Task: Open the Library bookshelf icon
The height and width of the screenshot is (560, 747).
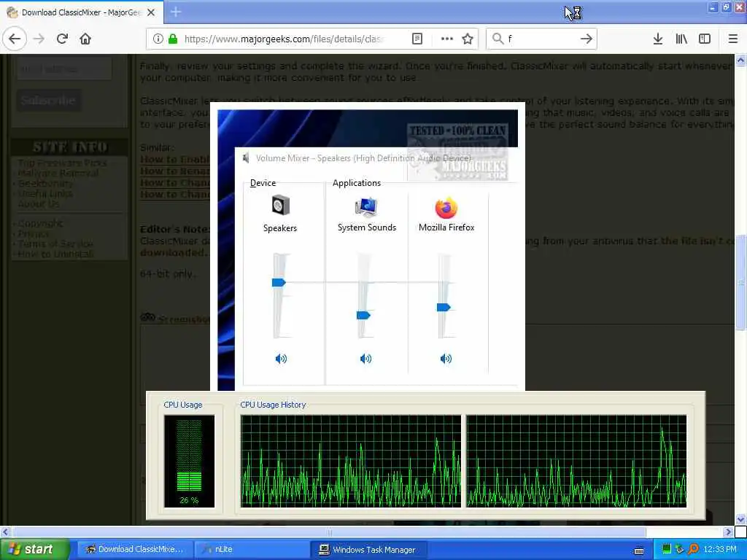Action: 681,39
